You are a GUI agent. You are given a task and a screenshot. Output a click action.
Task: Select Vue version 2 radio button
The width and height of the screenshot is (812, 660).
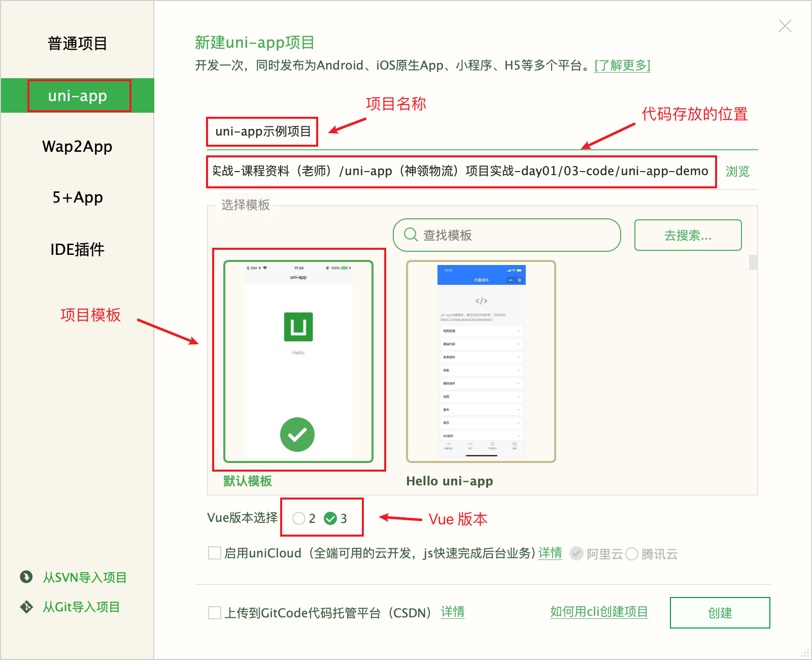[299, 518]
